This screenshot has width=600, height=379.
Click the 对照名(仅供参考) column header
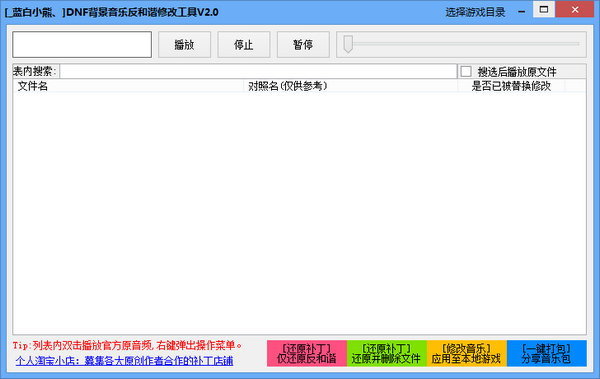pos(351,86)
